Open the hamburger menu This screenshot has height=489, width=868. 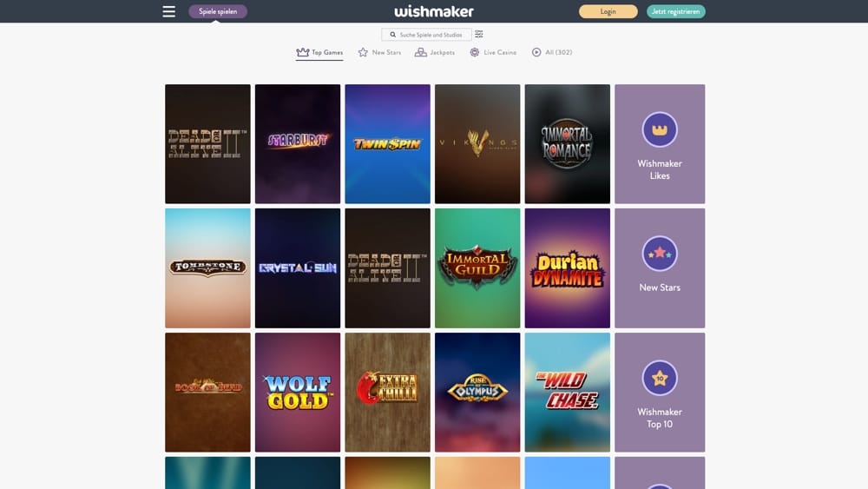(x=169, y=11)
